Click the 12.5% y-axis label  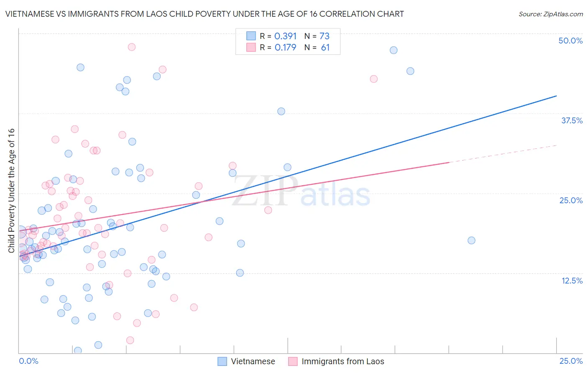pos(572,281)
